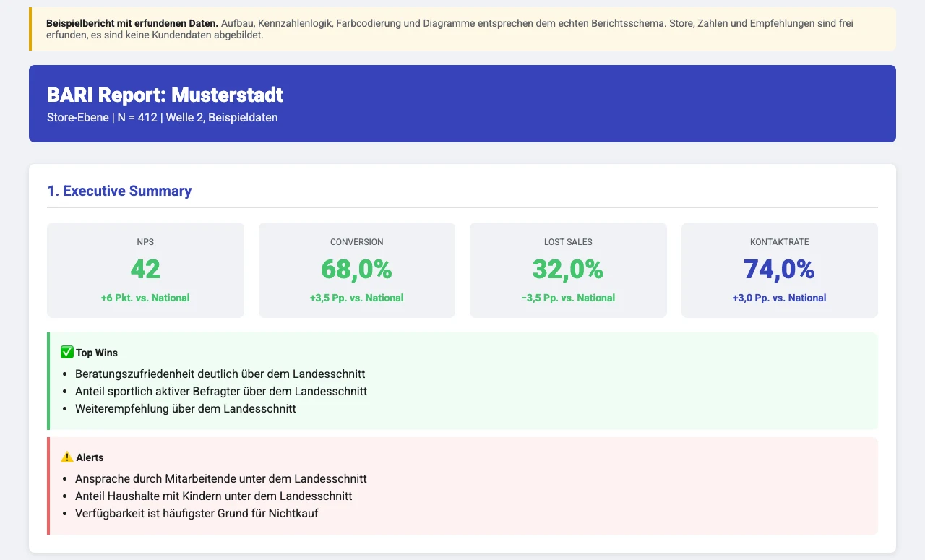Click "+3,0 Pp. vs. National" under Kontaktrate
Viewport: 925px width, 560px height.
[x=780, y=298]
